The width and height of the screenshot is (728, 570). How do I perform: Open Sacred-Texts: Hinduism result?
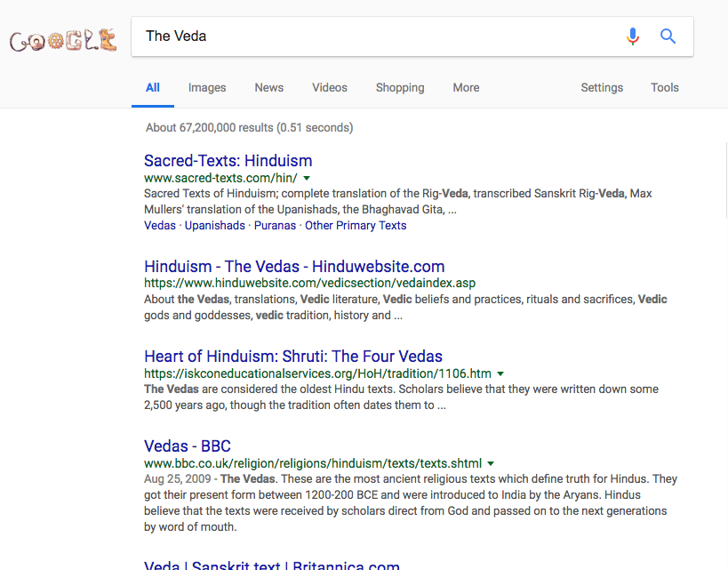click(x=228, y=161)
